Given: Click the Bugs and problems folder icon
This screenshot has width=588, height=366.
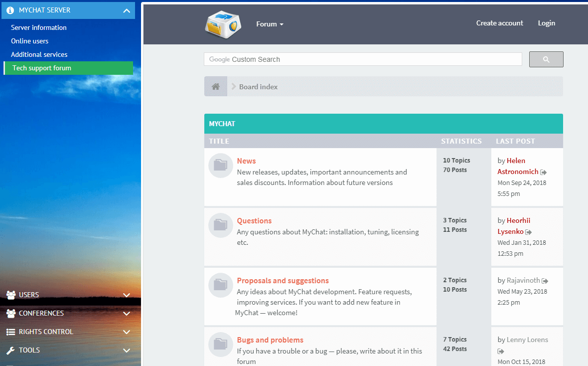Looking at the screenshot, I should pos(221,344).
